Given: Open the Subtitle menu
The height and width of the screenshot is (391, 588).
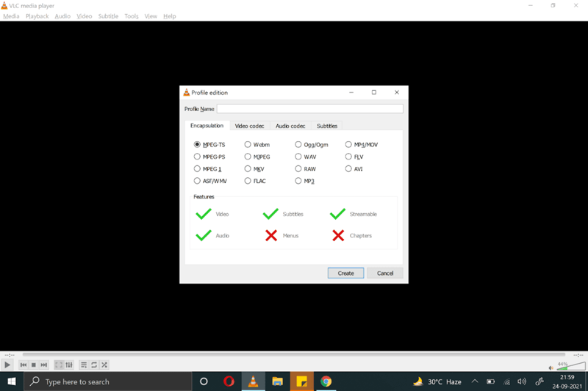Looking at the screenshot, I should point(108,16).
